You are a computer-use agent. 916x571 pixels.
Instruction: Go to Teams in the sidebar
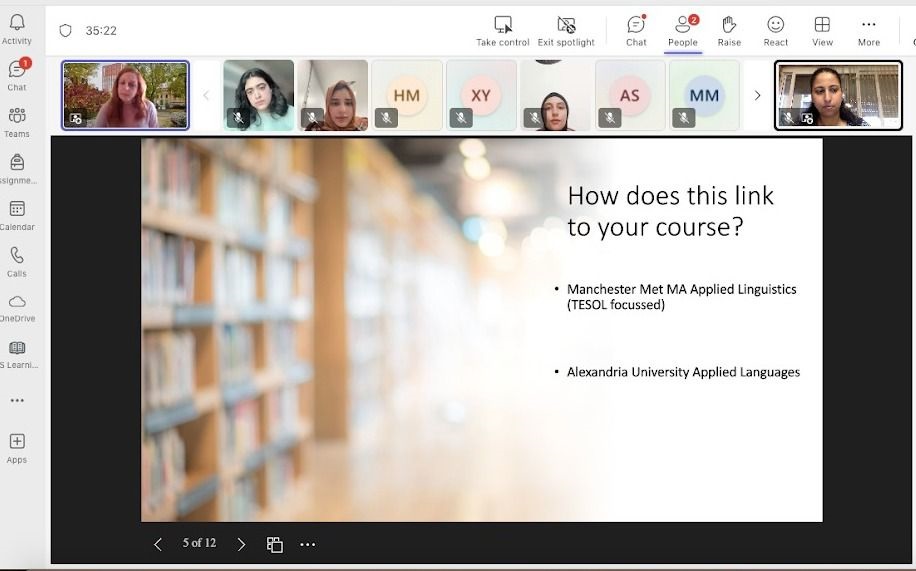click(17, 122)
